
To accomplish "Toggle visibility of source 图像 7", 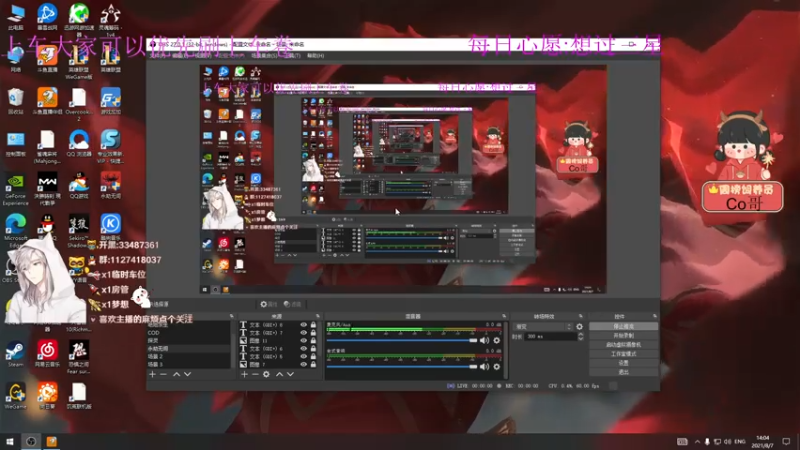I will (304, 364).
